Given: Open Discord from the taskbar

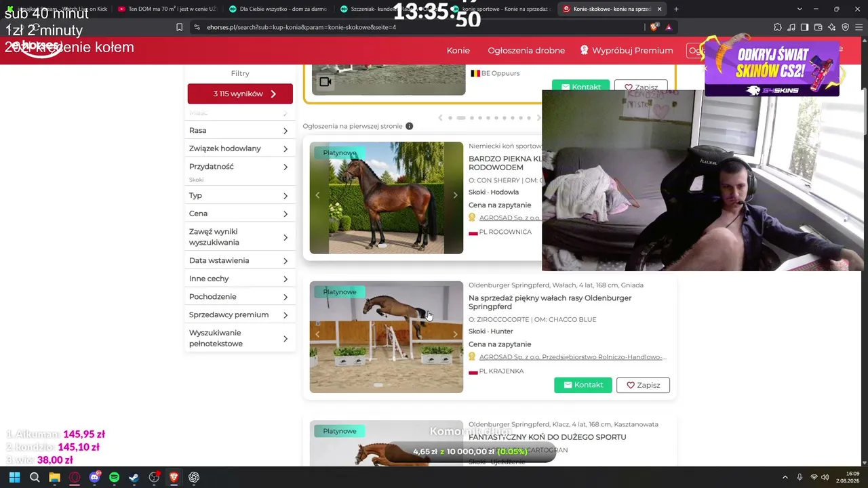Looking at the screenshot, I should (x=94, y=477).
